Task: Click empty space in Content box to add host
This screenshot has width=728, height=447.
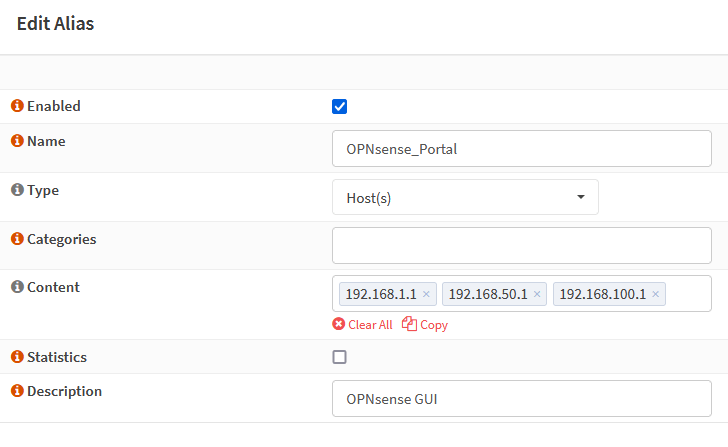Action: [x=688, y=294]
